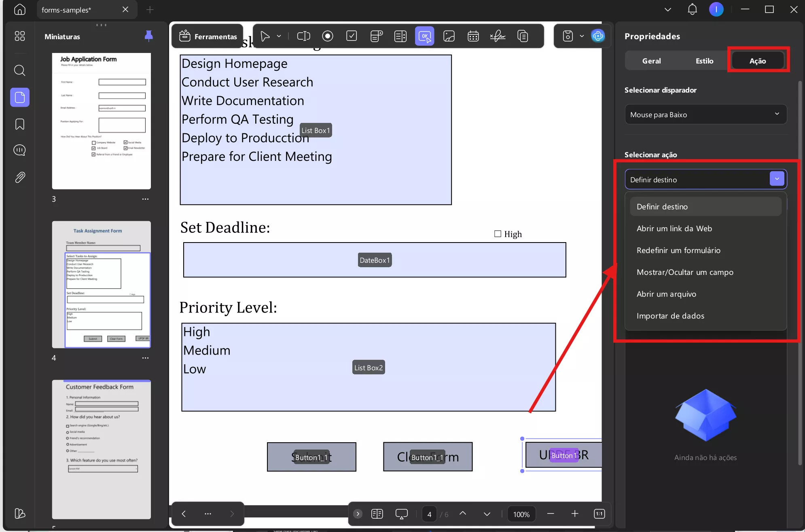This screenshot has width=805, height=532.
Task: Select the image field tool
Action: (x=449, y=36)
